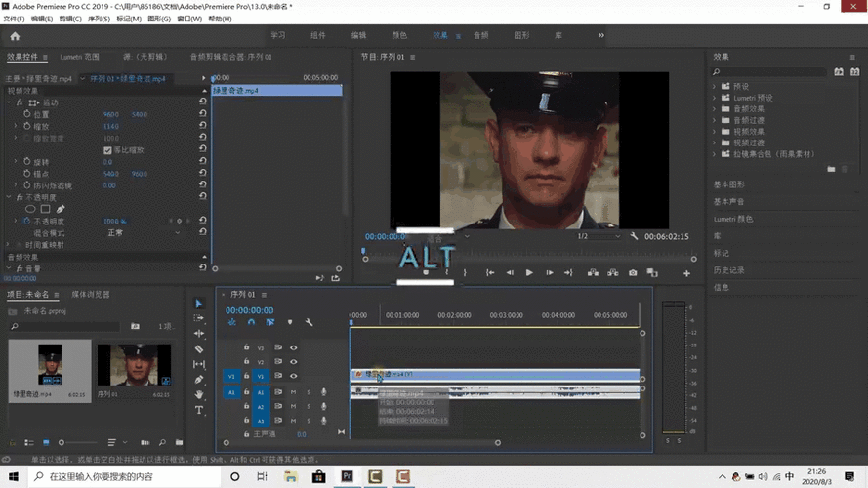Select the Slip tool

pyautogui.click(x=199, y=364)
